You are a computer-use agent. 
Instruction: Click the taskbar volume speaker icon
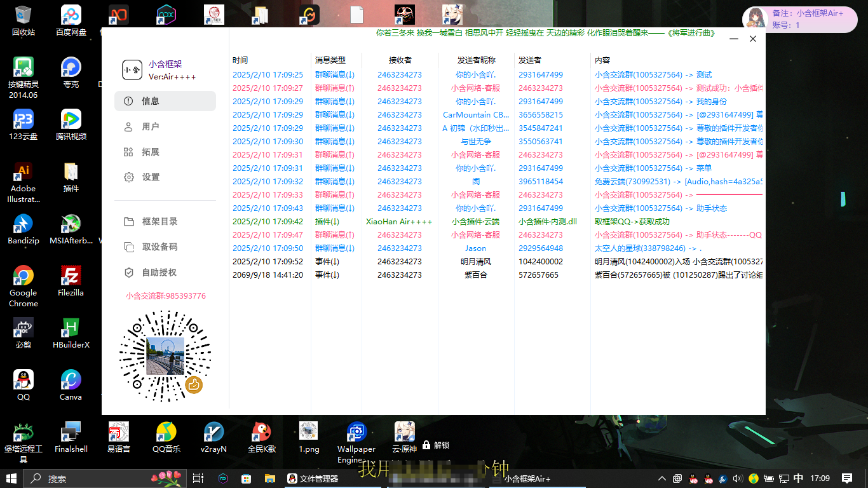click(737, 478)
